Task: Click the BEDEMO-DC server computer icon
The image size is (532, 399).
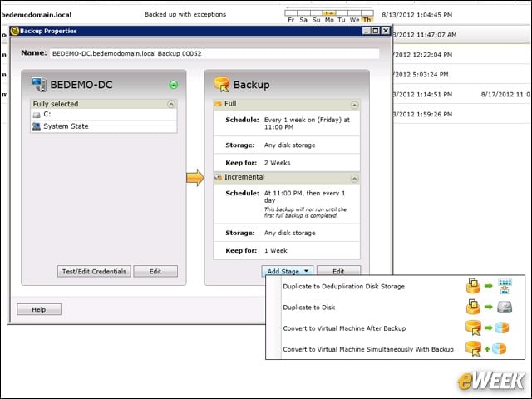Action: pyautogui.click(x=39, y=85)
